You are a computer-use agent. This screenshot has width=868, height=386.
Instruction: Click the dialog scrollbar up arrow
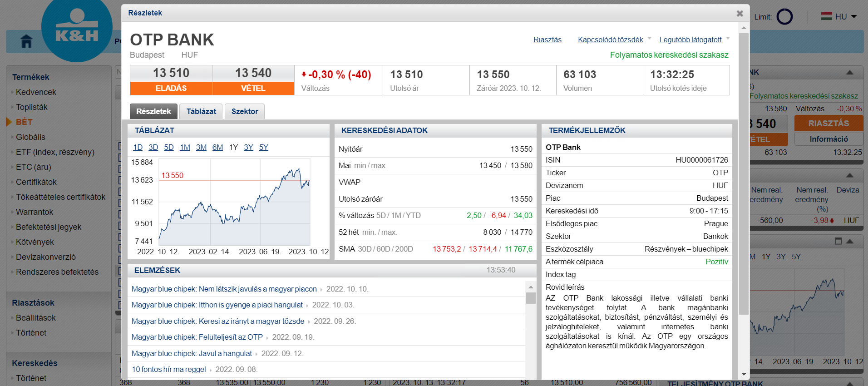click(744, 28)
